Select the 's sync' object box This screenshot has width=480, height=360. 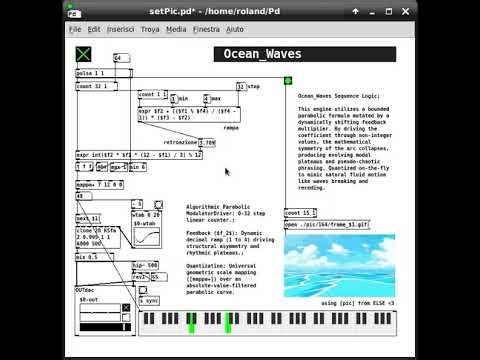149,301
